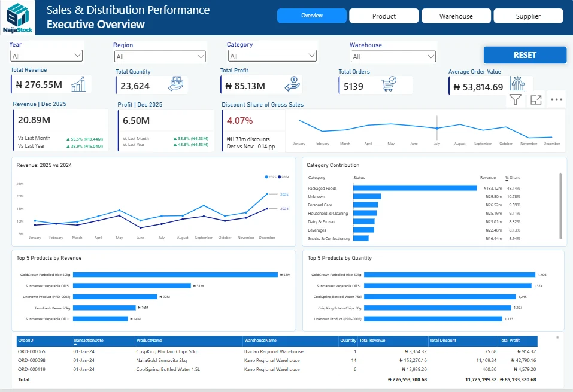Click the ₦ 276,553,700.68 total revenue cell
Image resolution: width=573 pixels, height=392 pixels.
(x=407, y=380)
